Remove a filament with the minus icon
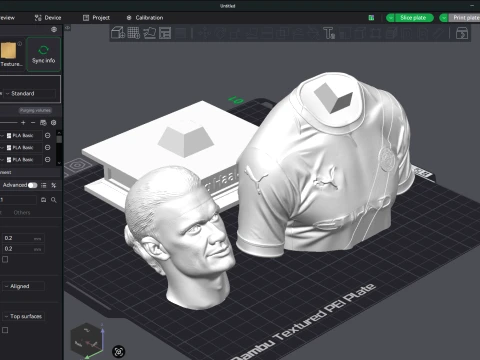 click(33, 123)
